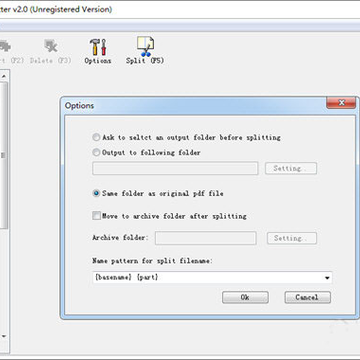The image size is (360, 360).
Task: Click the output folder path field
Action: 175,168
